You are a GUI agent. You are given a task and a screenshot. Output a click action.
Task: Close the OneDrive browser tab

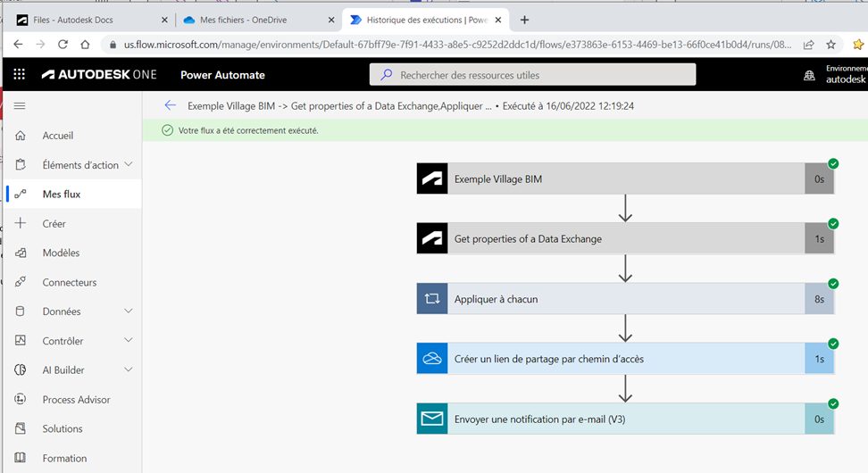331,20
